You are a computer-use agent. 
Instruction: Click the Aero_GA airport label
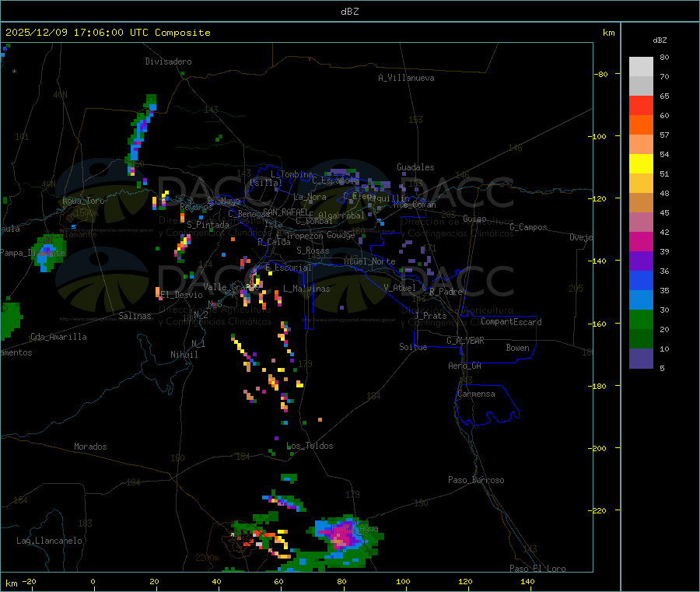pyautogui.click(x=465, y=366)
